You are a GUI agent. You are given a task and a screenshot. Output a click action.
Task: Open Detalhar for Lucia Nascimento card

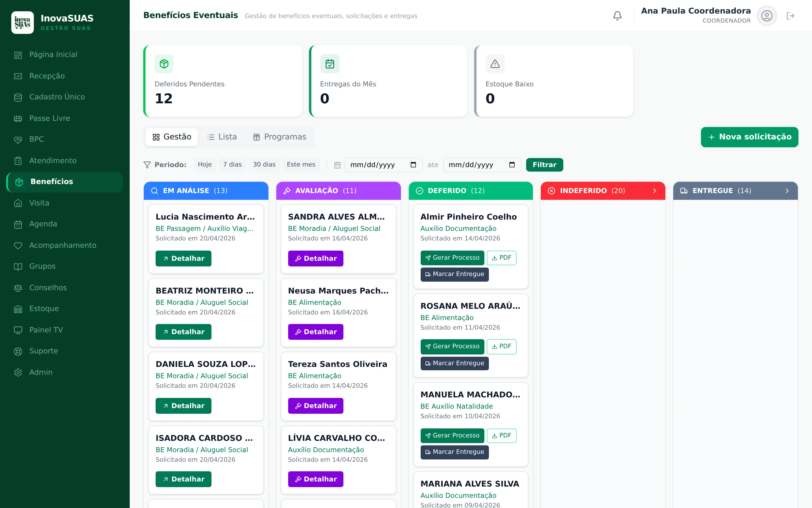[x=184, y=259]
